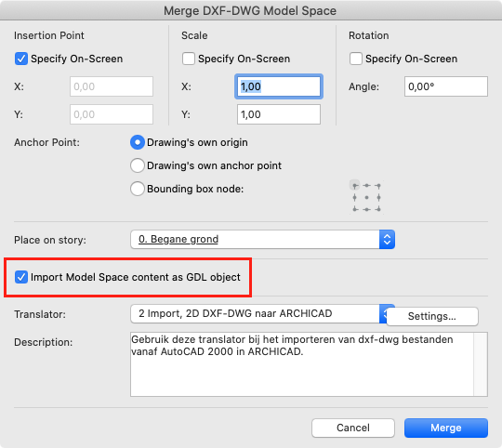This screenshot has width=502, height=448.
Task: Cancel the merge dialog
Action: [353, 428]
